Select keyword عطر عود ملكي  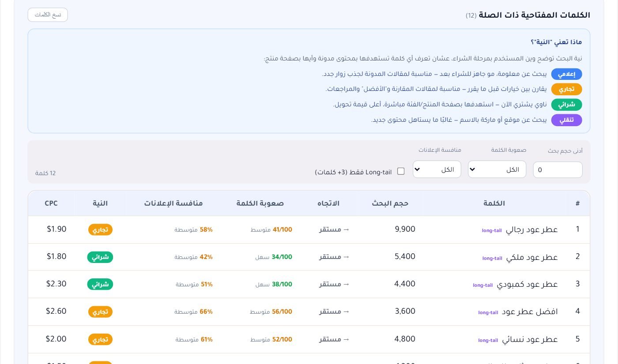pyautogui.click(x=532, y=257)
